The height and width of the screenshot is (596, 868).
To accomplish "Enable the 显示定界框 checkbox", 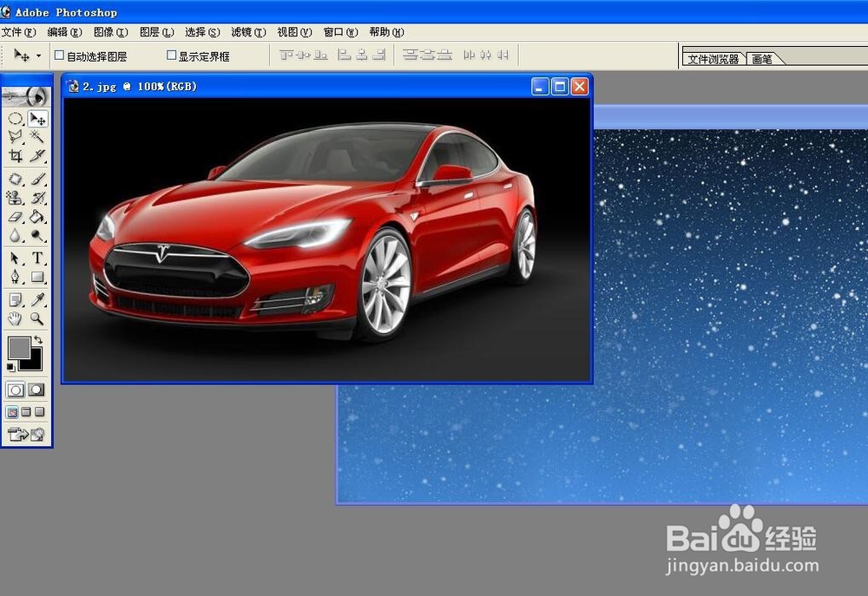I will coord(171,56).
